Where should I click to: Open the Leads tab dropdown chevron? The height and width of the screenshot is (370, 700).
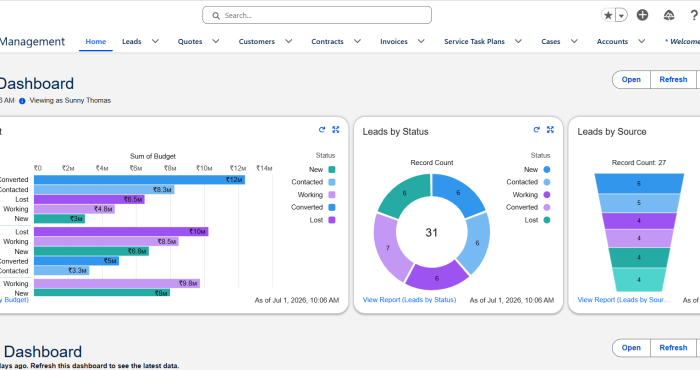click(x=155, y=42)
